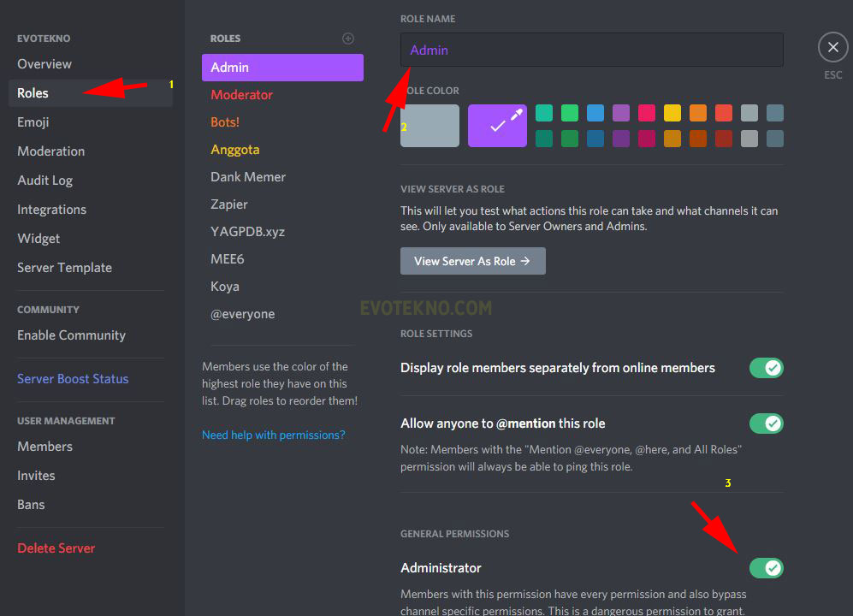Open Need help with permissions link
This screenshot has width=853, height=616.
274,435
